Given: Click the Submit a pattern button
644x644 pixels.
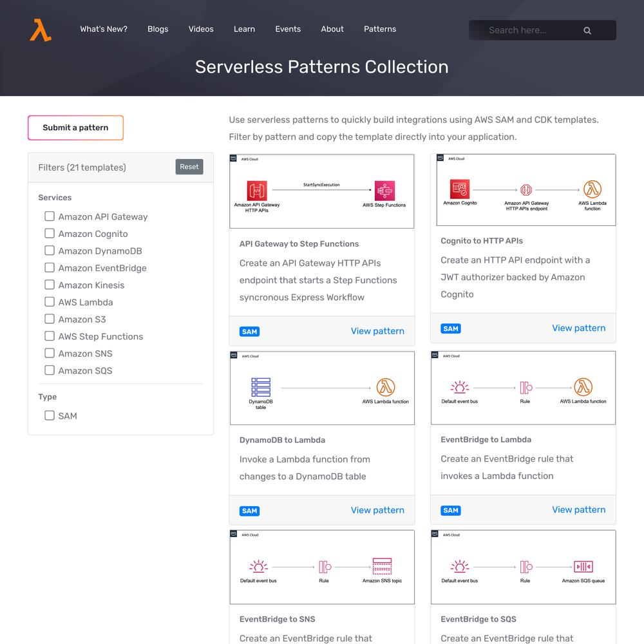Looking at the screenshot, I should pyautogui.click(x=75, y=128).
